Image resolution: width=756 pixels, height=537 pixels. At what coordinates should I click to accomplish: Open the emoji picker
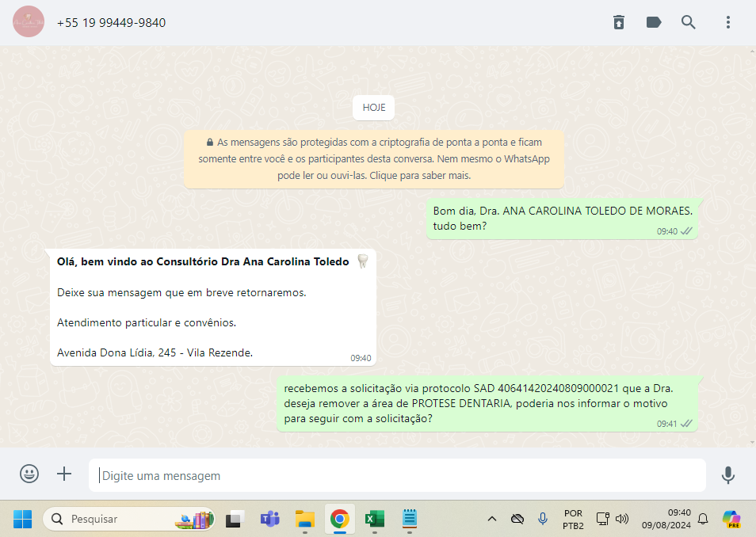[x=29, y=474]
